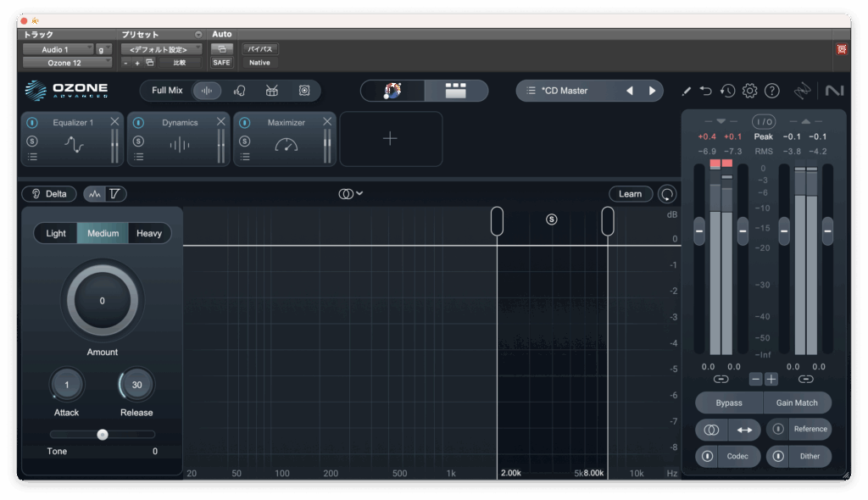Select the Heavy mode tab
868x500 pixels.
pyautogui.click(x=149, y=233)
